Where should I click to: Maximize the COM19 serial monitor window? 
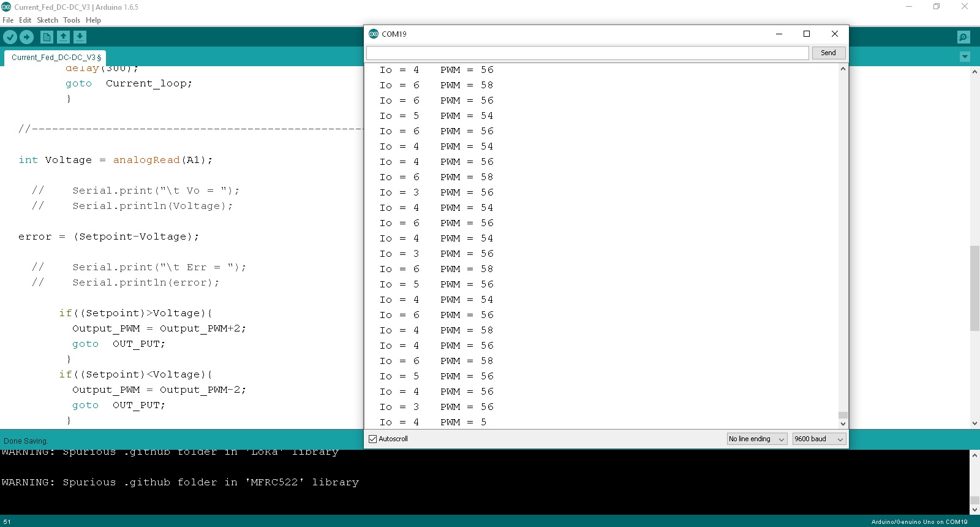(807, 34)
